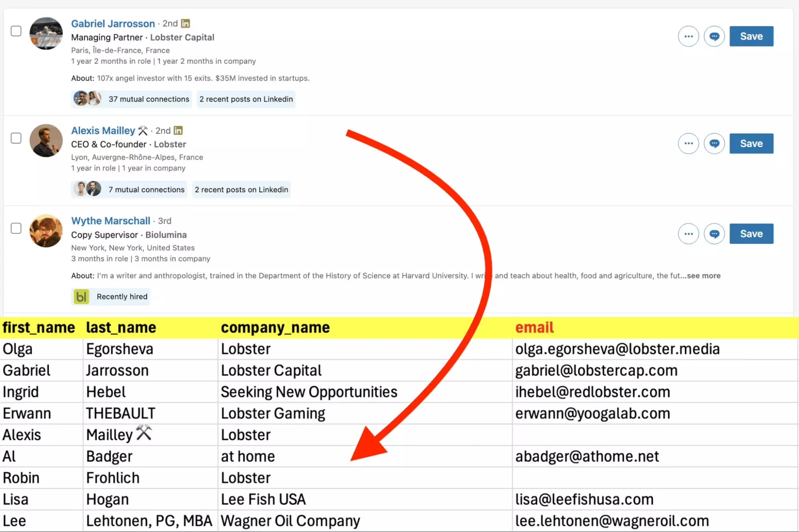799x532 pixels.
Task: Click the avatars beside "7 mutual connections"
Action: point(87,189)
